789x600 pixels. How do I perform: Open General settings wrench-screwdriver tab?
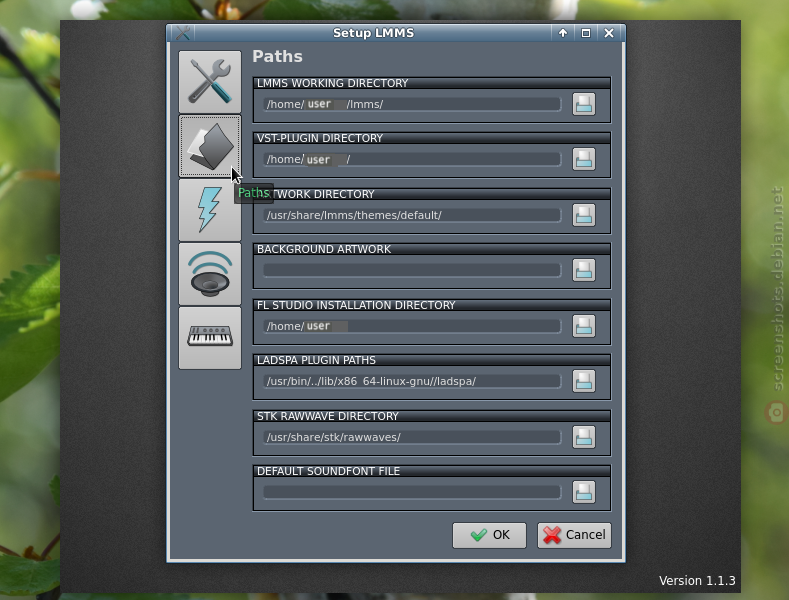(210, 82)
